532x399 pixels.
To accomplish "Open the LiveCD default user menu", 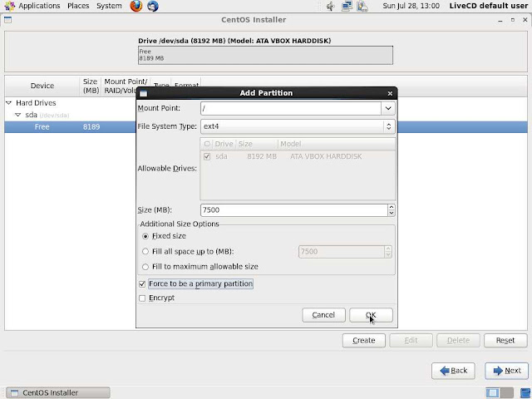I will coord(489,6).
